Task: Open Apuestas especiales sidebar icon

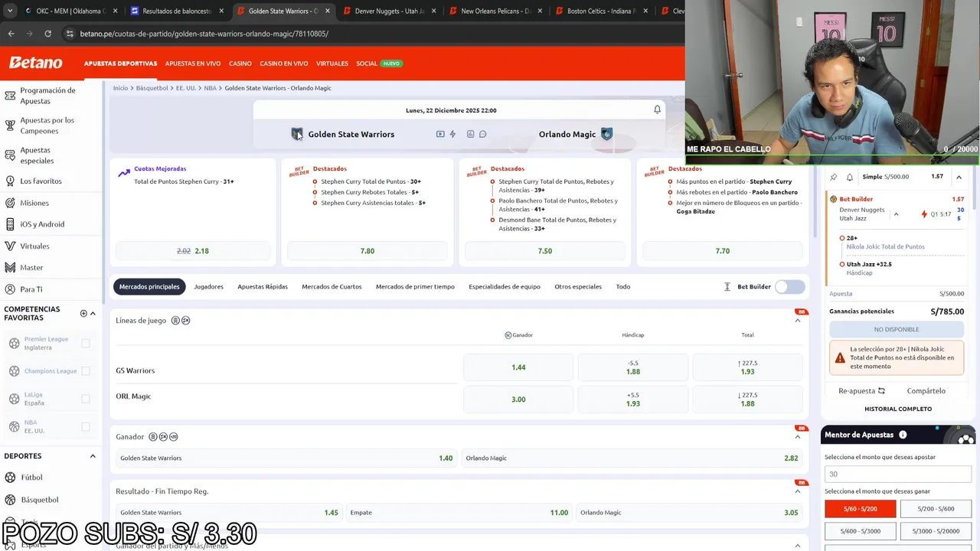Action: click(x=10, y=155)
